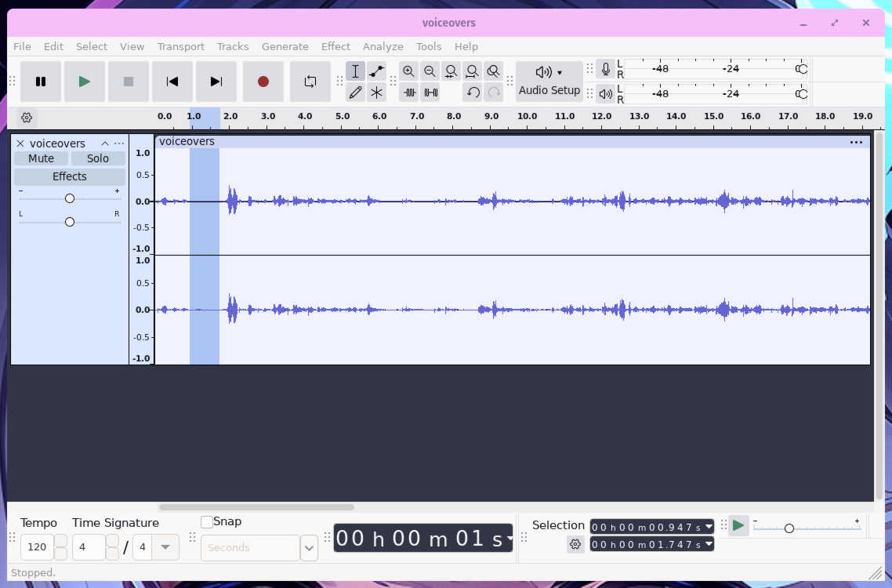The height and width of the screenshot is (588, 892).
Task: Click the record meter microphone icon
Action: coord(605,69)
